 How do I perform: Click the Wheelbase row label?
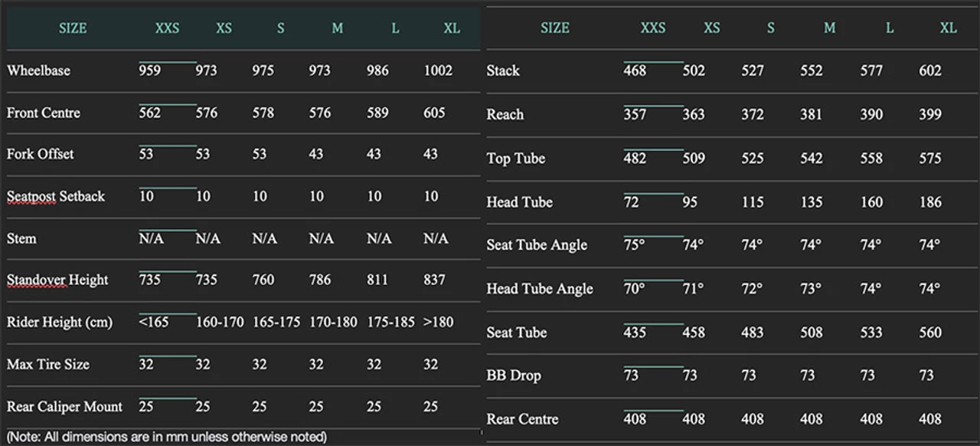[x=38, y=71]
